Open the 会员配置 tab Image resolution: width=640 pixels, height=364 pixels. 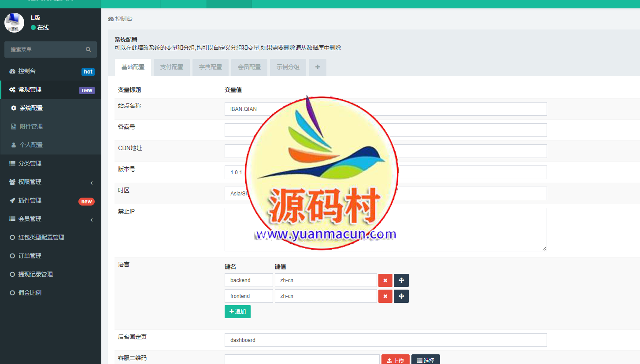point(249,67)
